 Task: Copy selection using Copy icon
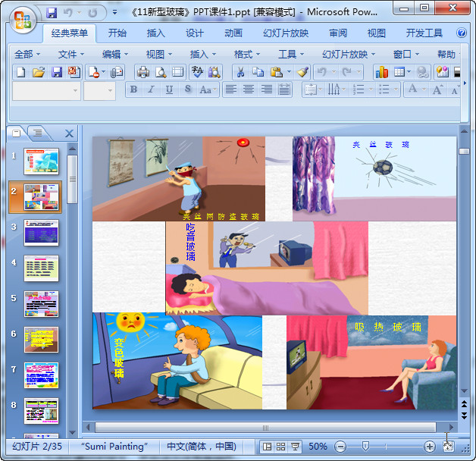(x=258, y=72)
